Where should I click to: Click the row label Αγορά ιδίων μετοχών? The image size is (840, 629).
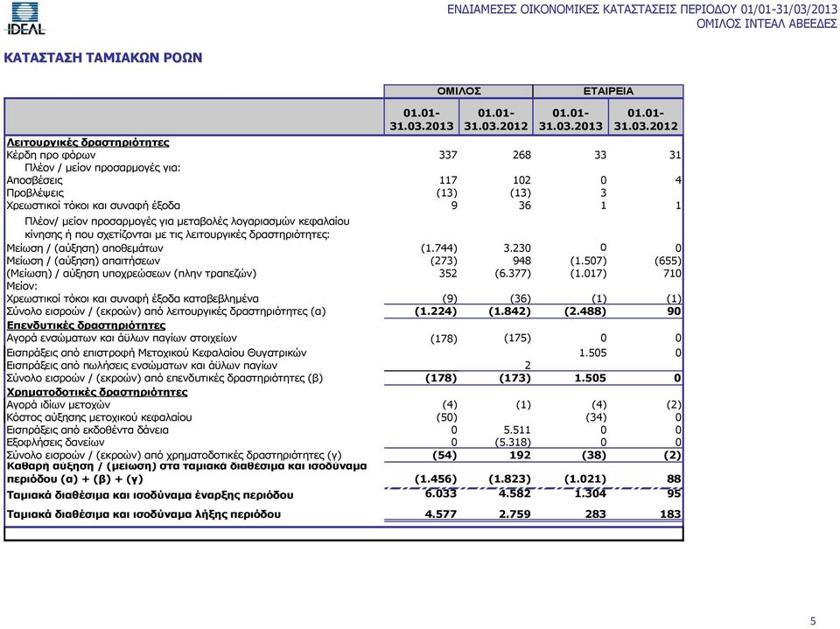click(x=59, y=404)
